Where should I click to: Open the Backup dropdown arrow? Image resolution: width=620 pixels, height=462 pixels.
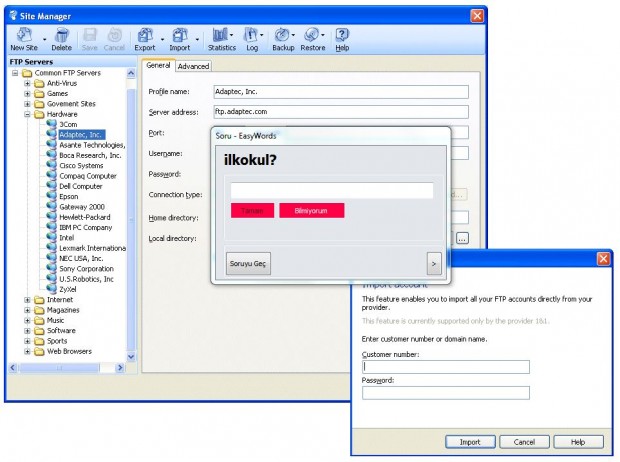pos(293,35)
